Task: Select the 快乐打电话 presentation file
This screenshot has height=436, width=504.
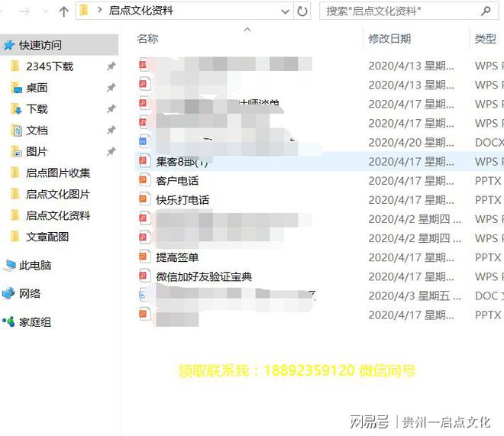Action: click(x=183, y=200)
